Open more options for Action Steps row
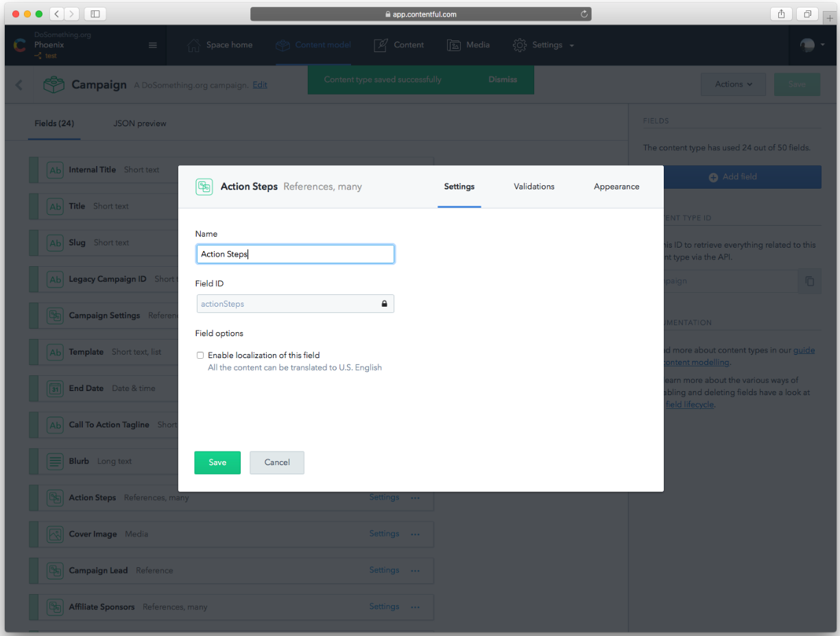 click(x=416, y=497)
